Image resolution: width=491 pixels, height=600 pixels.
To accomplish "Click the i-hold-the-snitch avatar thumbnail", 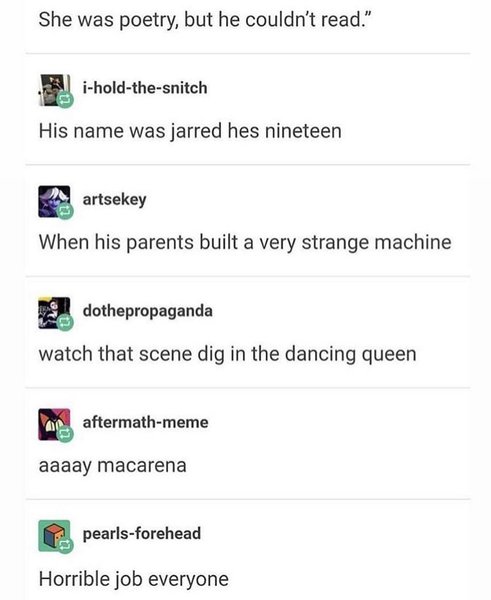I will [x=54, y=90].
